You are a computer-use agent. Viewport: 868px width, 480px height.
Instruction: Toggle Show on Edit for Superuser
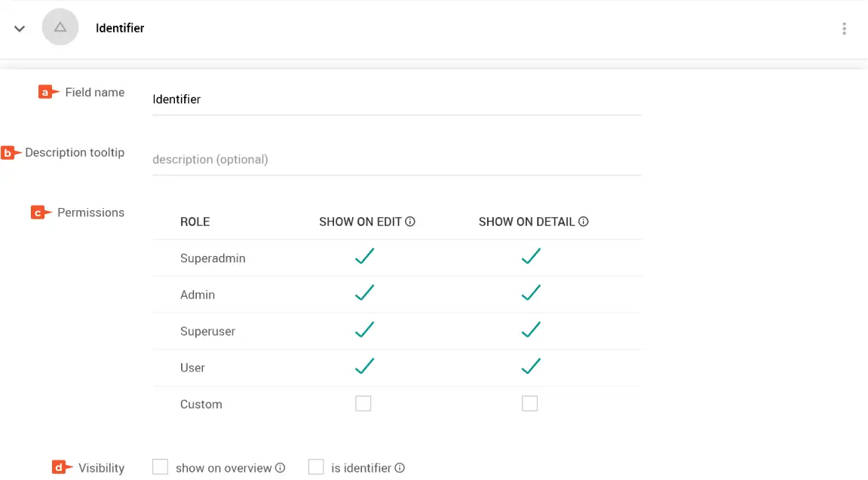[x=364, y=330]
